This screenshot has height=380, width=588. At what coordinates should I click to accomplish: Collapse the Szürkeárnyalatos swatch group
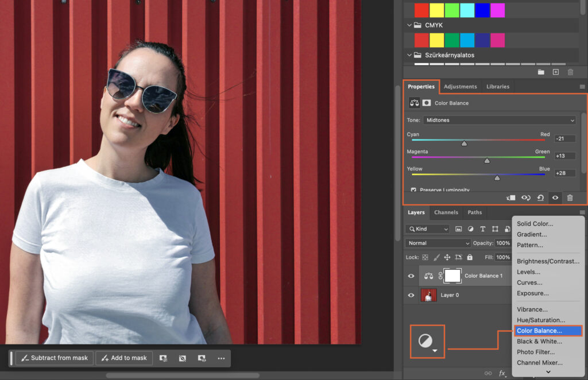pos(408,55)
